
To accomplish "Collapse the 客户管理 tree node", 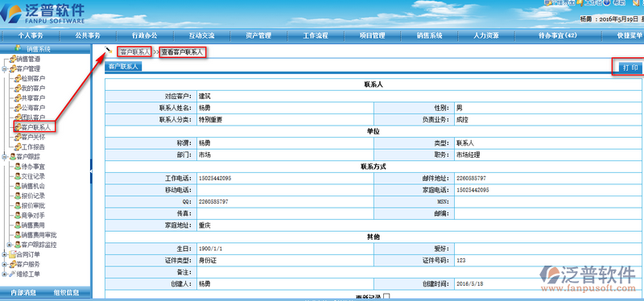I will coord(4,69).
